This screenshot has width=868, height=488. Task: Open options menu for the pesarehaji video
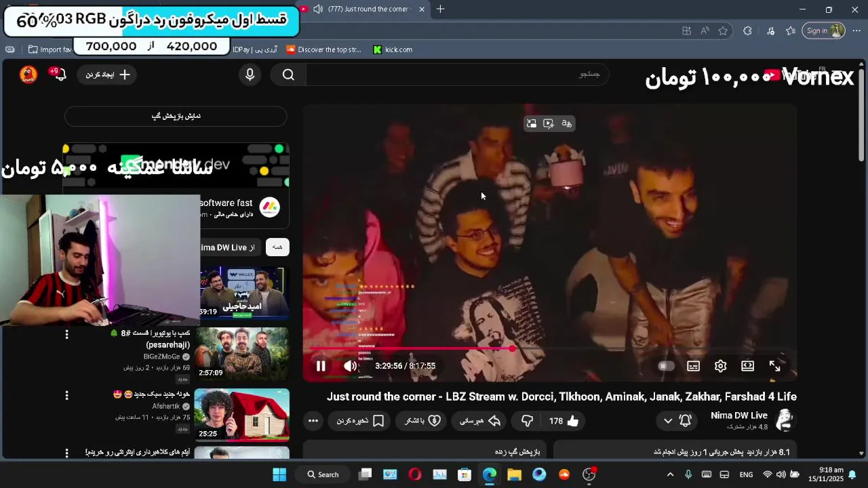point(66,334)
